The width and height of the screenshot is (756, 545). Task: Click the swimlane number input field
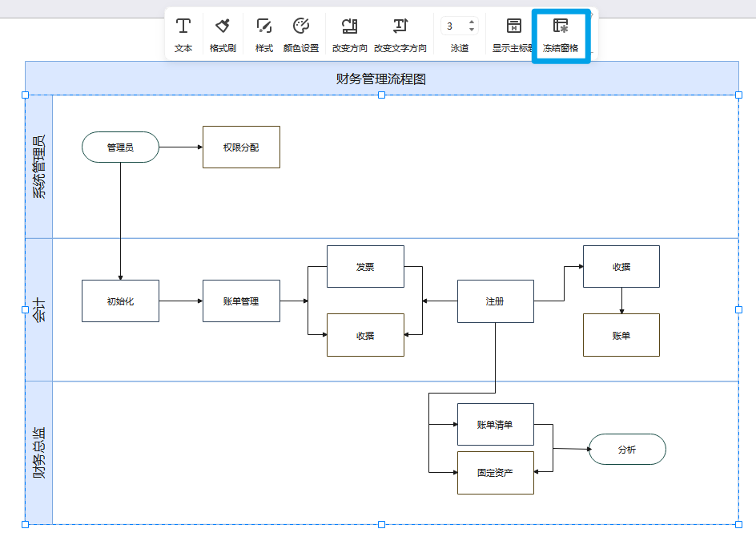[x=452, y=26]
